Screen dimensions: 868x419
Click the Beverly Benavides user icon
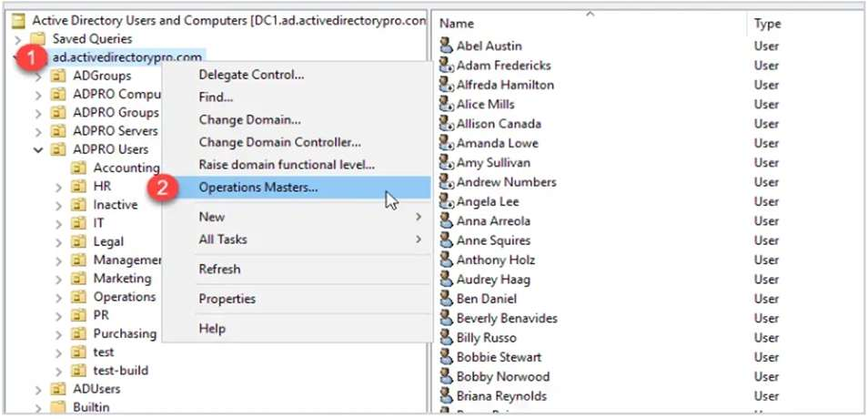(x=446, y=318)
